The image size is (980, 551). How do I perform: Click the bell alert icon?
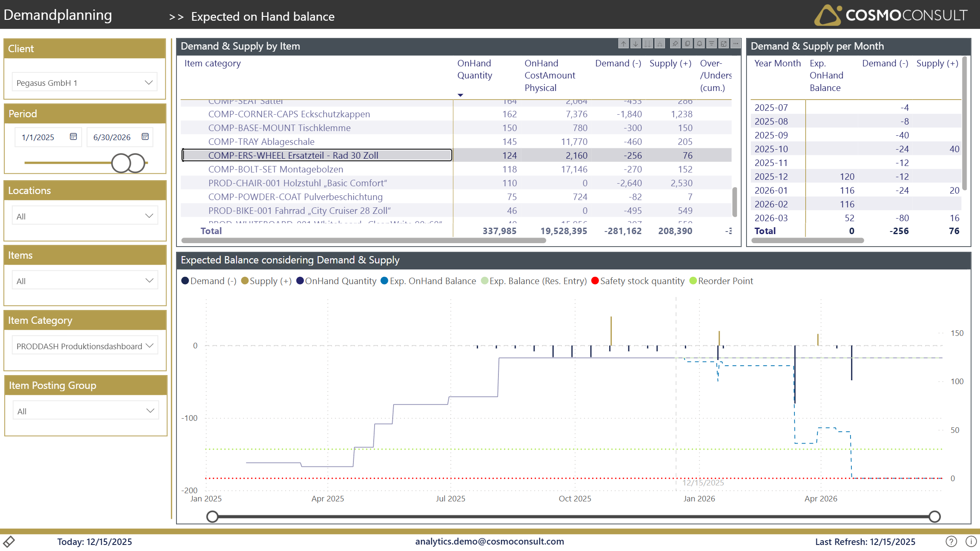700,44
